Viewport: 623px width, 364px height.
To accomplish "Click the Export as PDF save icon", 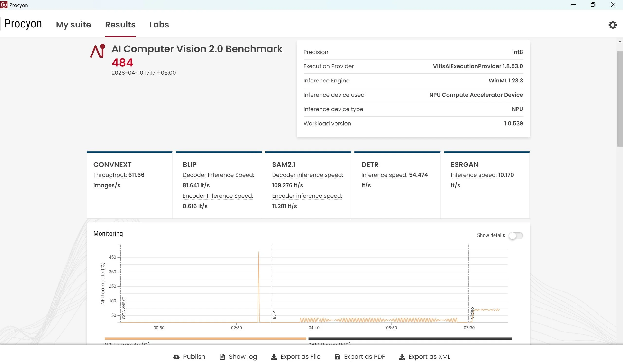I will click(337, 357).
